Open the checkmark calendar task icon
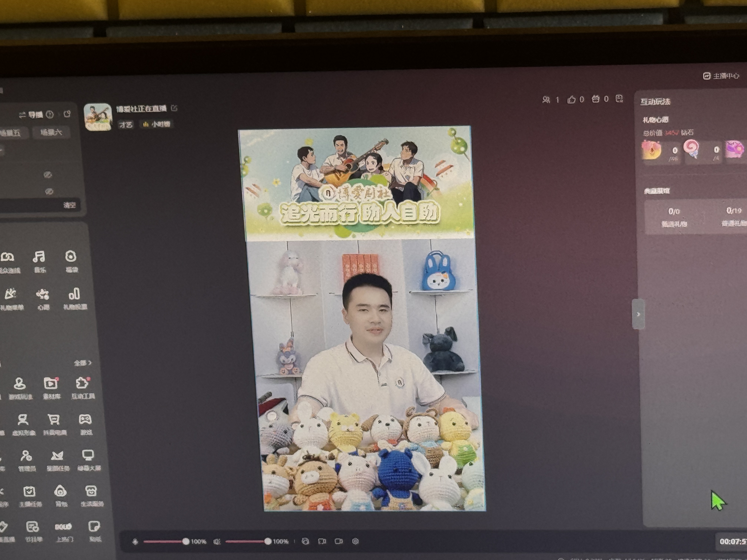Image resolution: width=747 pixels, height=560 pixels. tap(29, 491)
